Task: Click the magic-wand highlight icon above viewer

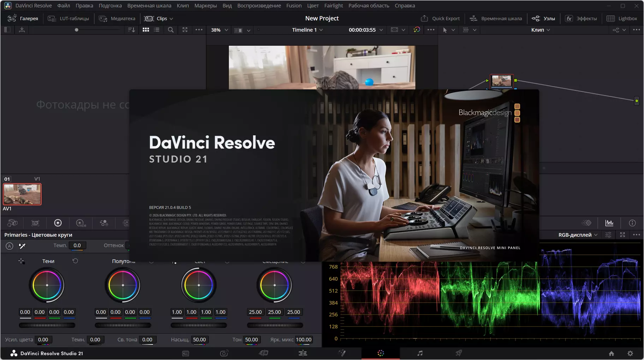Action: [417, 30]
